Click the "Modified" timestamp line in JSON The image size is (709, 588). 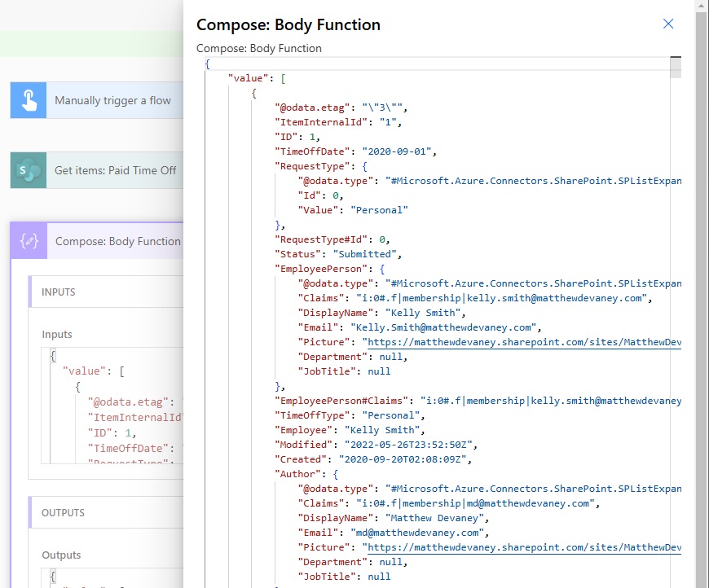(x=376, y=445)
